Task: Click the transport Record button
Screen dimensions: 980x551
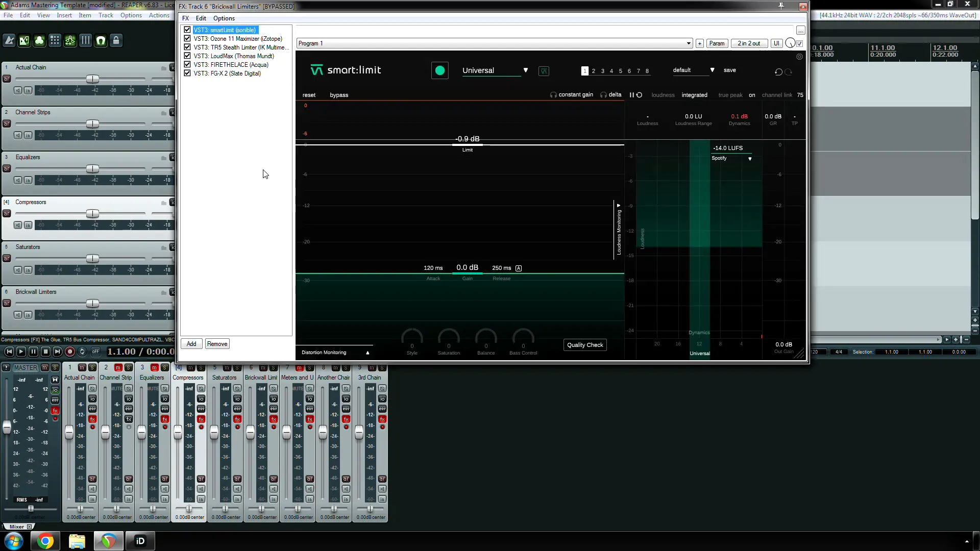Action: tap(70, 352)
